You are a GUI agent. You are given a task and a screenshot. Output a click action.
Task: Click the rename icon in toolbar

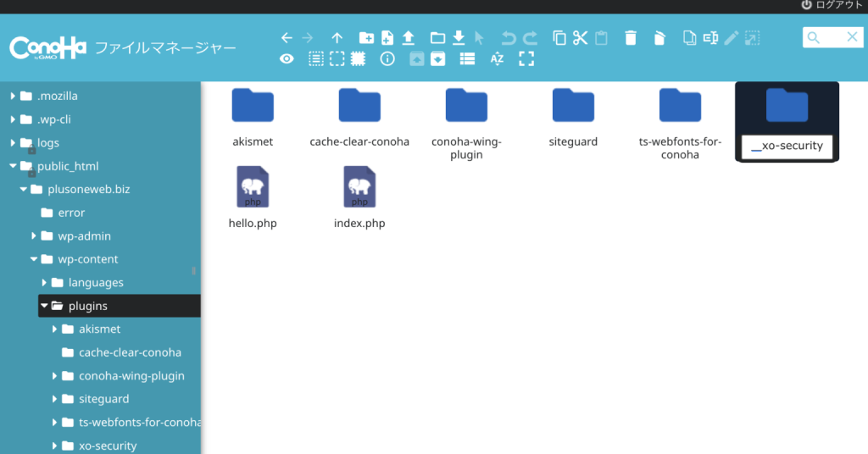710,38
